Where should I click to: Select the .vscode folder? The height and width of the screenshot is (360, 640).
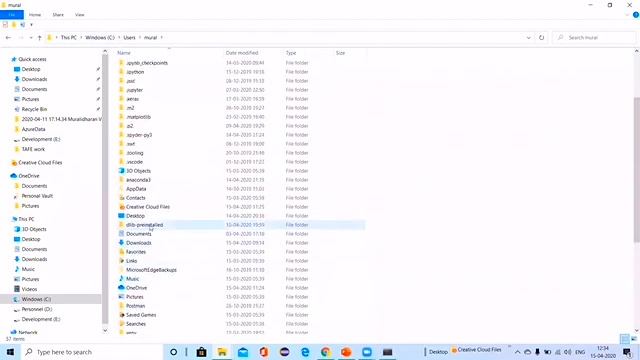(x=134, y=162)
